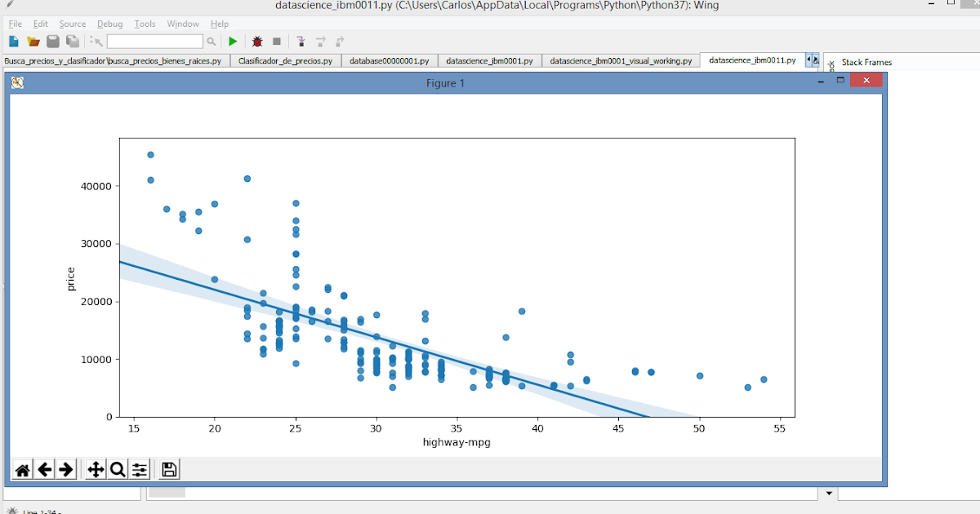Open the Window menu

182,24
